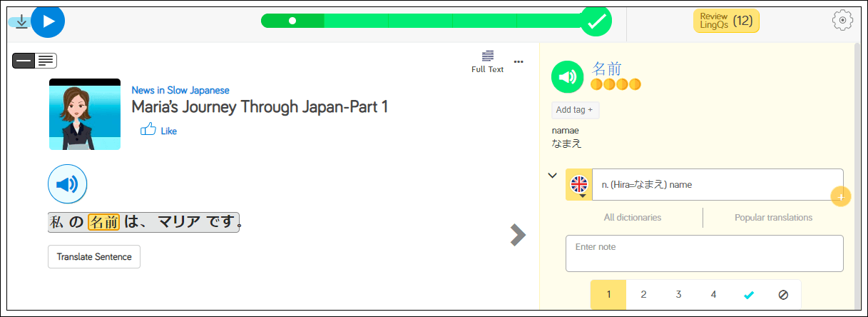This screenshot has width=868, height=317.
Task: Set word status level to 1
Action: point(608,294)
